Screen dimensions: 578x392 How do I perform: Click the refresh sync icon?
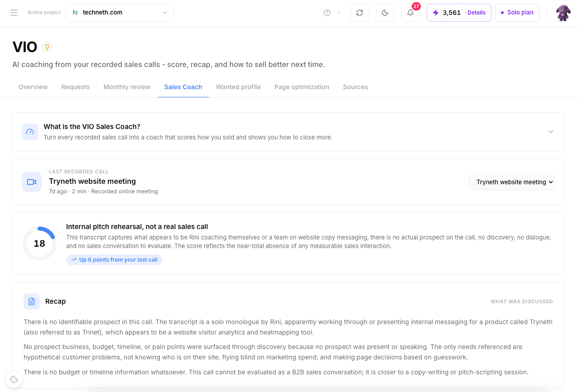pos(360,13)
